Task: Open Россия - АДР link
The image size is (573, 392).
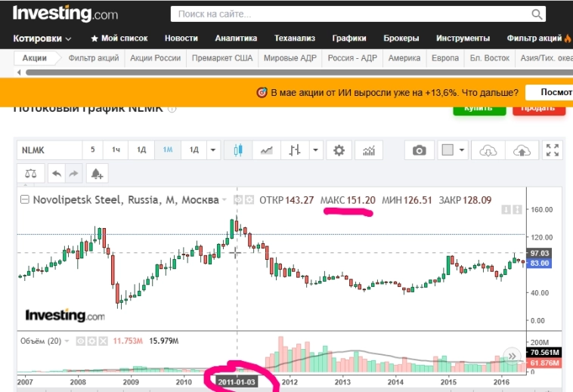Action: tap(352, 58)
